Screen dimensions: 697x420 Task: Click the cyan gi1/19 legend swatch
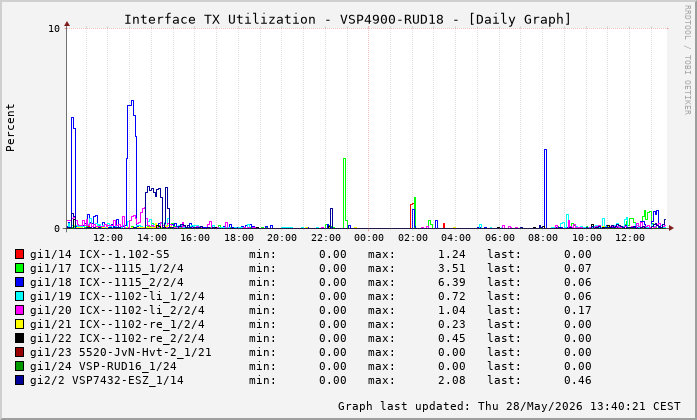[19, 296]
